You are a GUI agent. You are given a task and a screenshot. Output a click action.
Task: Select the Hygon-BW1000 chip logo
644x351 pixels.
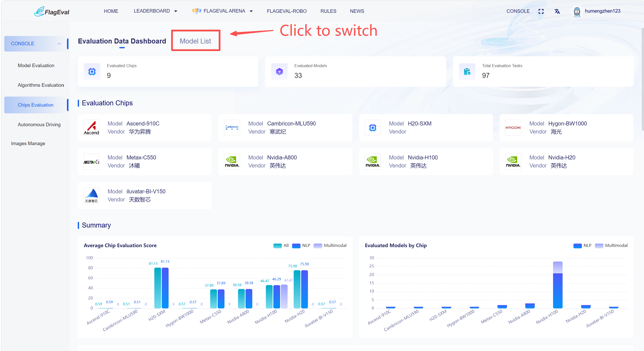[513, 128]
